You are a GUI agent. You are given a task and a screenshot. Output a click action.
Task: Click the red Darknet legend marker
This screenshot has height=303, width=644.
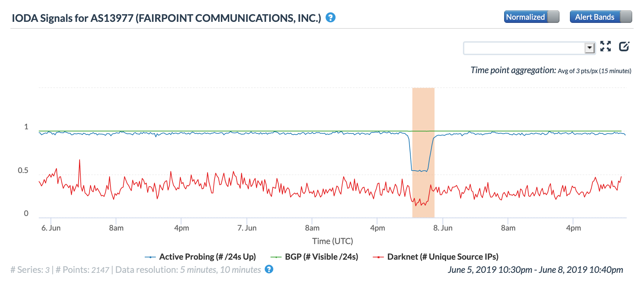pyautogui.click(x=378, y=257)
